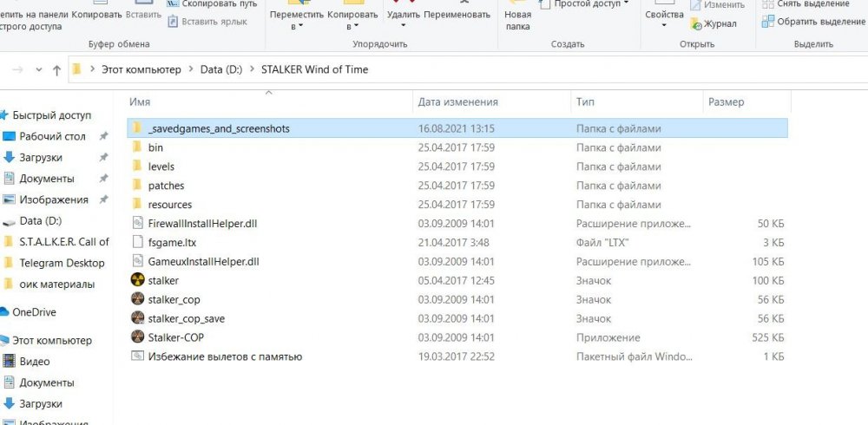Select the stalker_cop_save icon file

click(137, 318)
